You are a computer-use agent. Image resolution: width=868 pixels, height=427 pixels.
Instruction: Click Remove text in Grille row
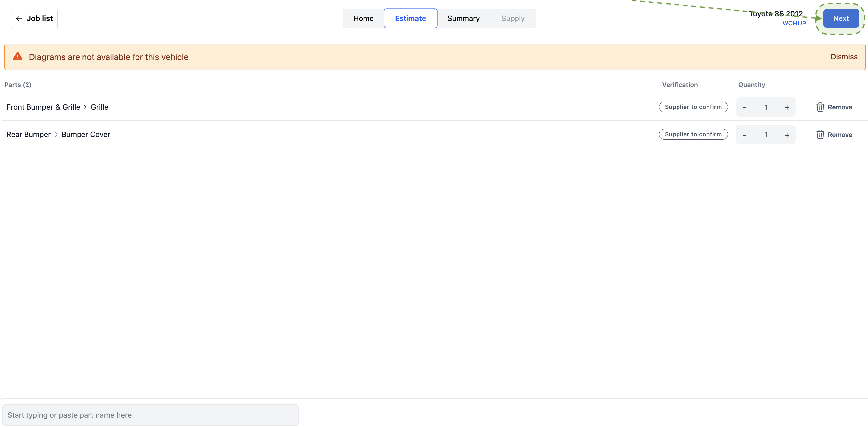point(840,107)
